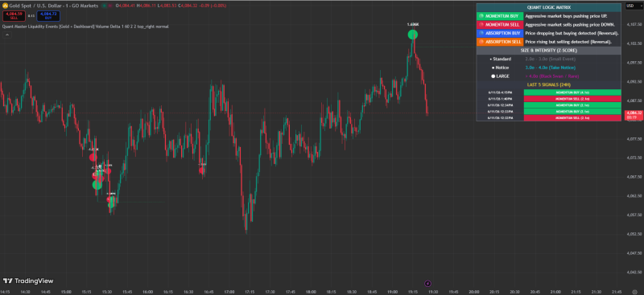Click the red signal circle near the 16:40 candle
644x295 pixels.
(x=202, y=170)
